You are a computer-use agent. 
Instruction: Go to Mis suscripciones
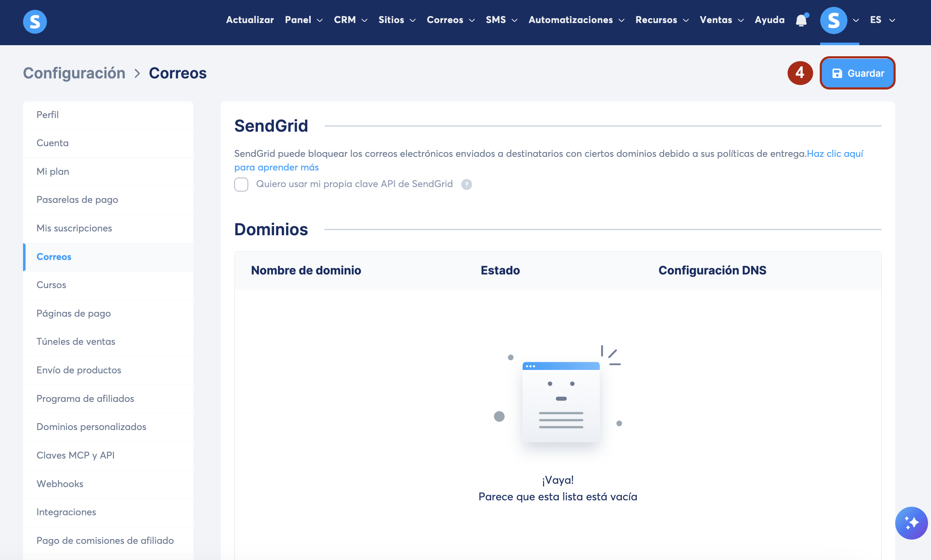[108, 228]
